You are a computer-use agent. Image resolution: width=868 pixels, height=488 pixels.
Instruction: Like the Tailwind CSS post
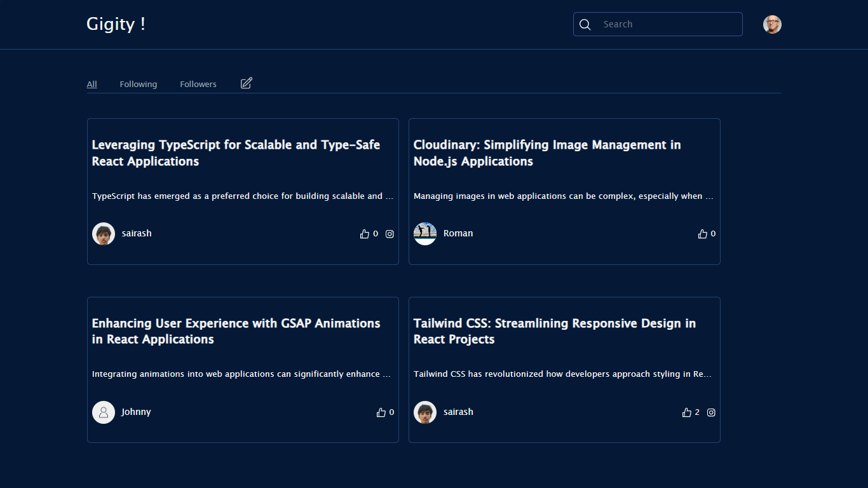click(x=686, y=412)
